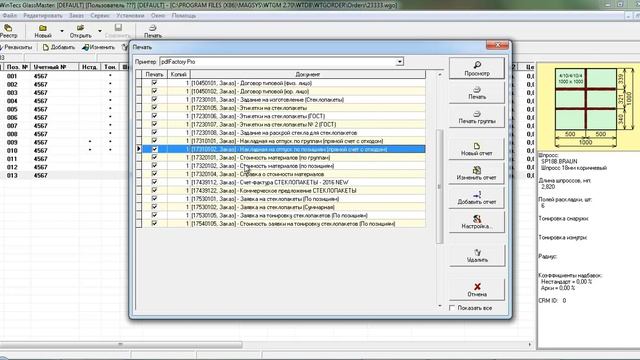The width and height of the screenshot is (640, 360).
Task: Open the Редактировать menu
Action: (x=42, y=16)
